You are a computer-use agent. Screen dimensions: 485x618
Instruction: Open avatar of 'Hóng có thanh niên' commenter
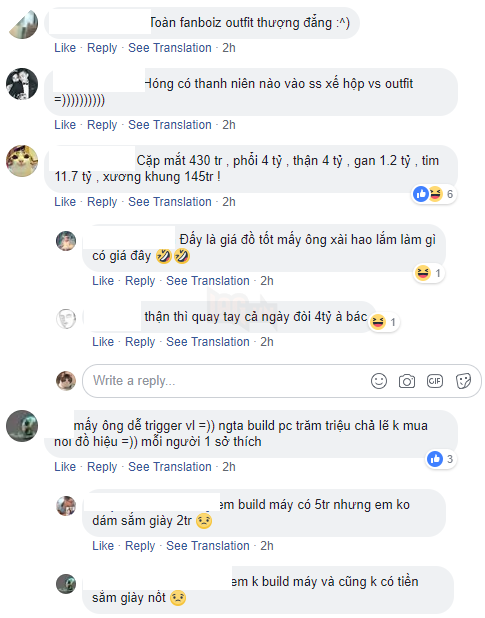(22, 84)
